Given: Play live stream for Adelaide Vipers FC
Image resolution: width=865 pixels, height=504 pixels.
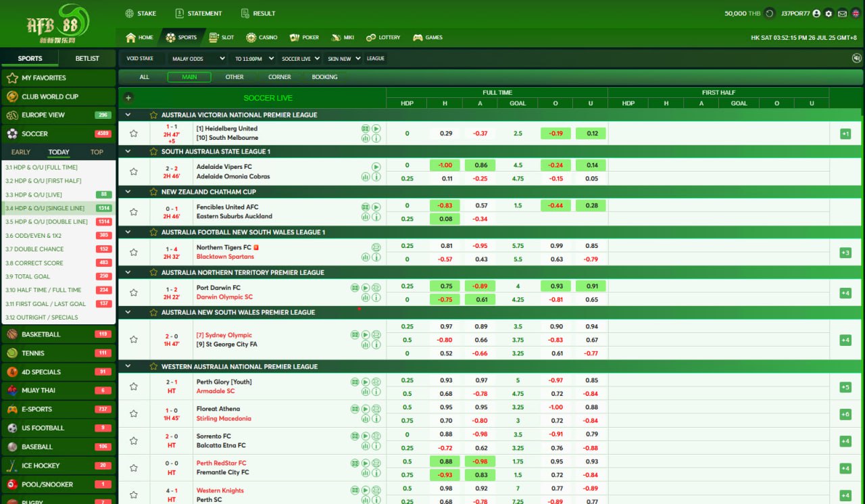Looking at the screenshot, I should pos(376,167).
